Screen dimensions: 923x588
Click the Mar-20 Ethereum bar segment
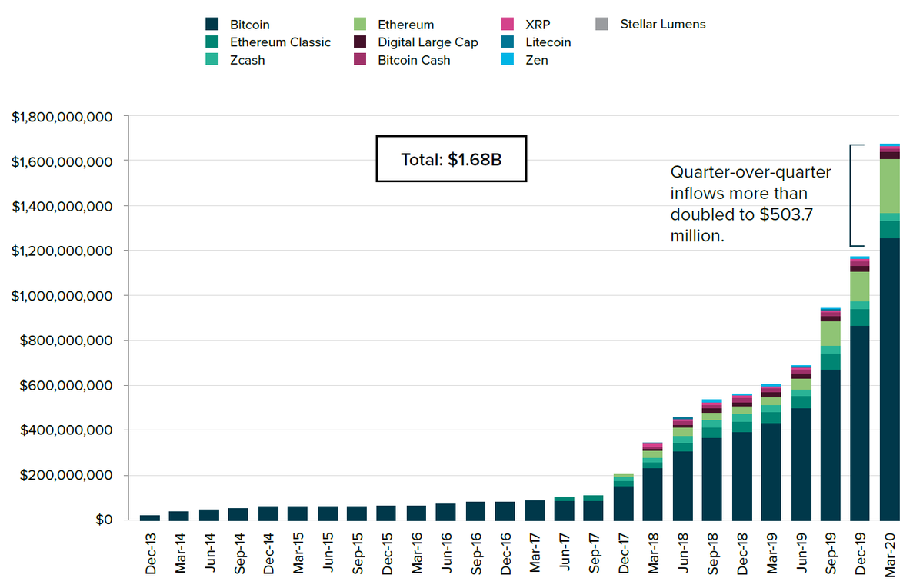pyautogui.click(x=890, y=186)
